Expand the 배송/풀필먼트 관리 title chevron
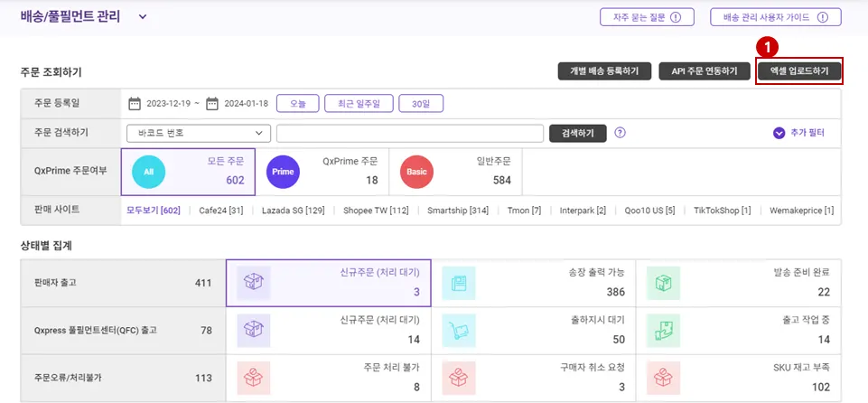The width and height of the screenshot is (868, 403). point(143,16)
